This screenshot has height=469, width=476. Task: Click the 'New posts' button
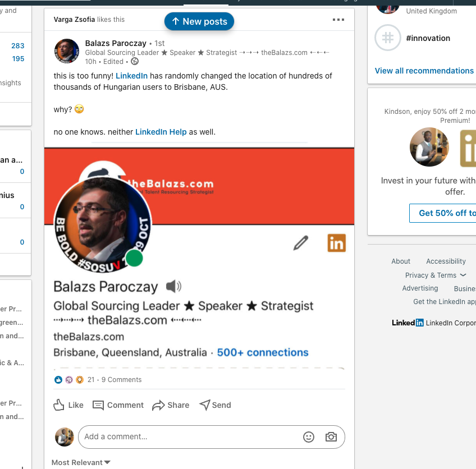pos(199,21)
